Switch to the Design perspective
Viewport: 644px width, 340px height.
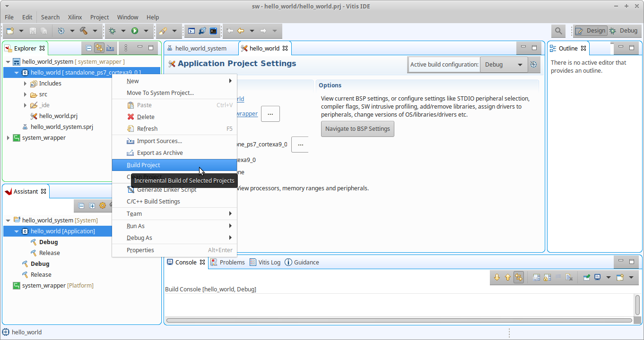(x=591, y=31)
